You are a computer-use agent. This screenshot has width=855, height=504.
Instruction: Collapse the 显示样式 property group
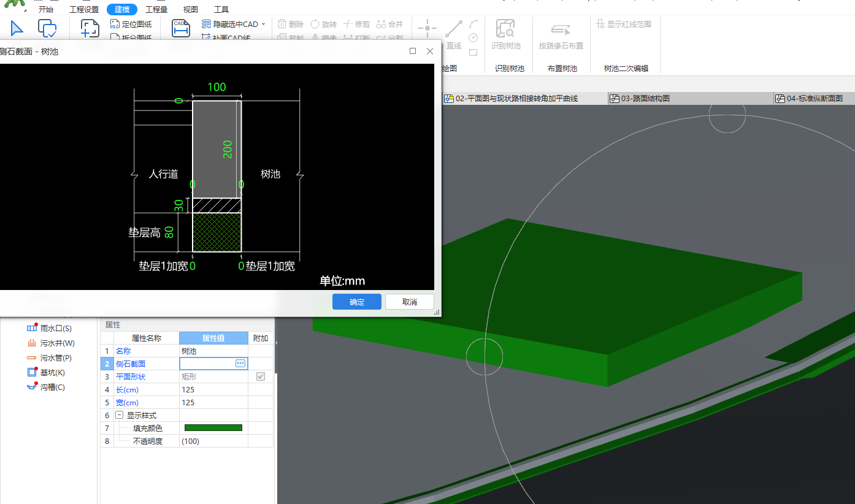pos(119,415)
